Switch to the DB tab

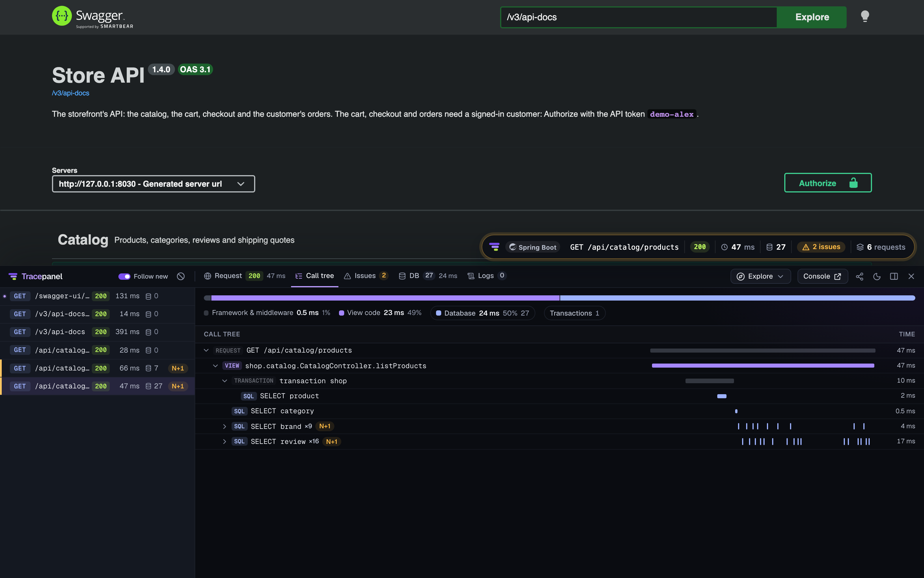point(428,276)
